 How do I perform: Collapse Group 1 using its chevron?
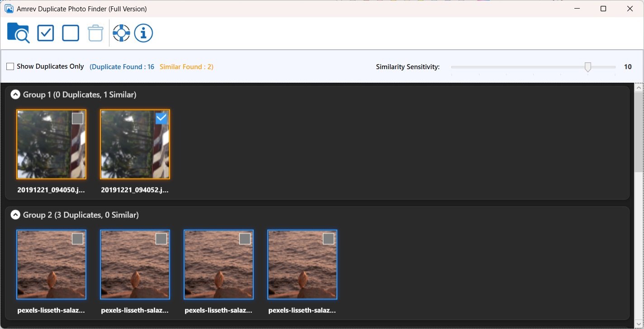tap(15, 94)
